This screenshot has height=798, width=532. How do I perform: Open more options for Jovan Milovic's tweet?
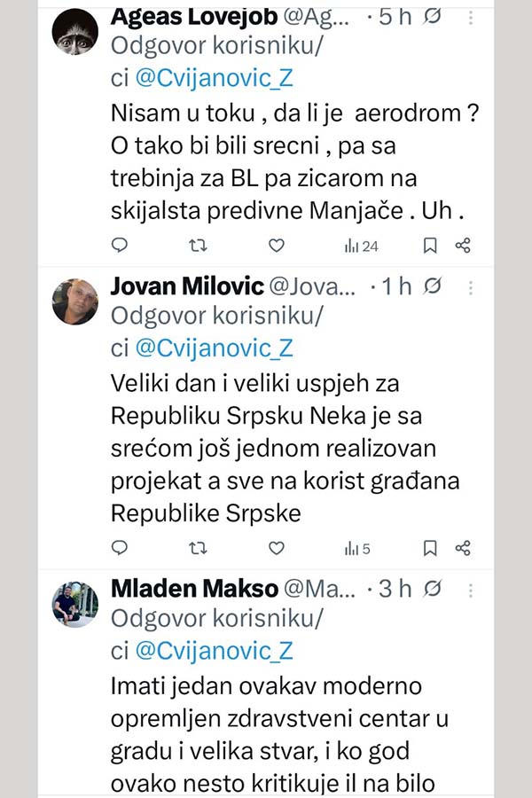(x=470, y=286)
